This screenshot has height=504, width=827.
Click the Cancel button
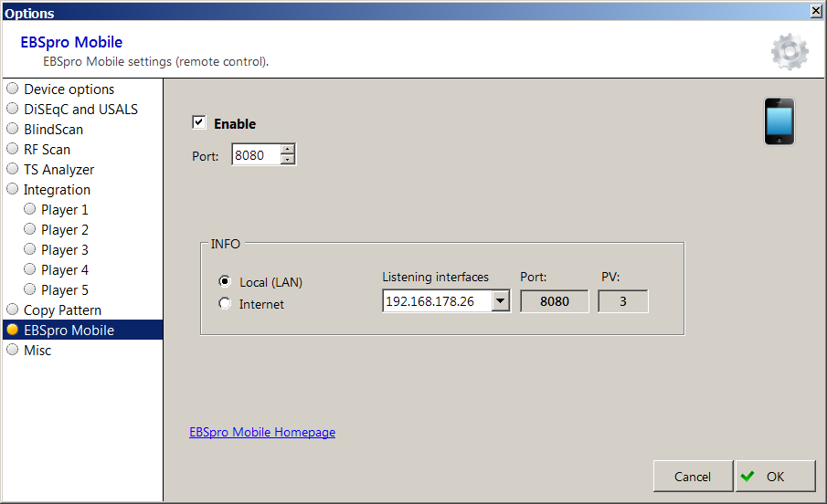(x=693, y=477)
